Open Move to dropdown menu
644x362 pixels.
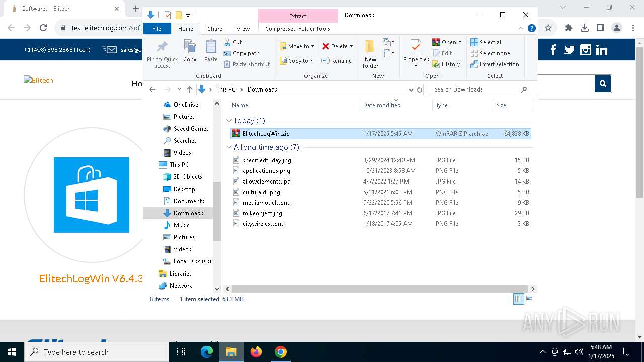[297, 46]
